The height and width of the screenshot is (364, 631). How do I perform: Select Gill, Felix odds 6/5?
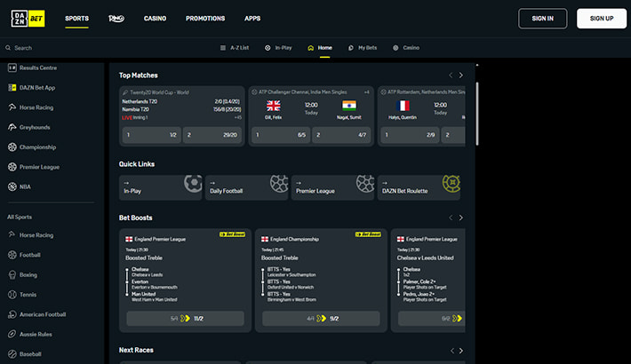281,135
